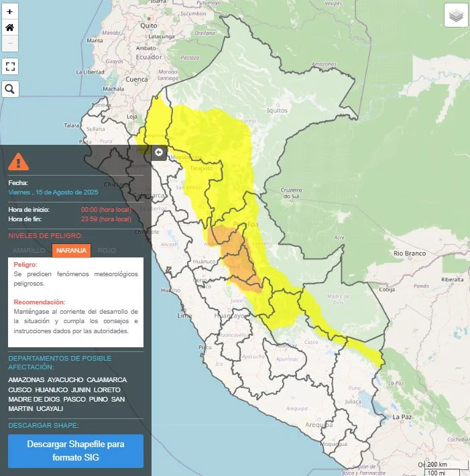Click the Rio Branco label on map
470x476 pixels.
coord(410,253)
